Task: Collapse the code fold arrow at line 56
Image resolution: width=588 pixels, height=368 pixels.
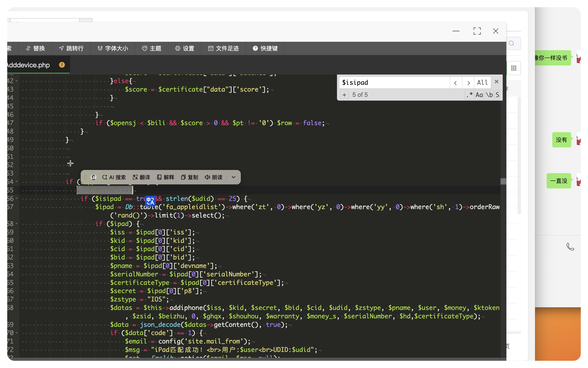Action: (16, 199)
